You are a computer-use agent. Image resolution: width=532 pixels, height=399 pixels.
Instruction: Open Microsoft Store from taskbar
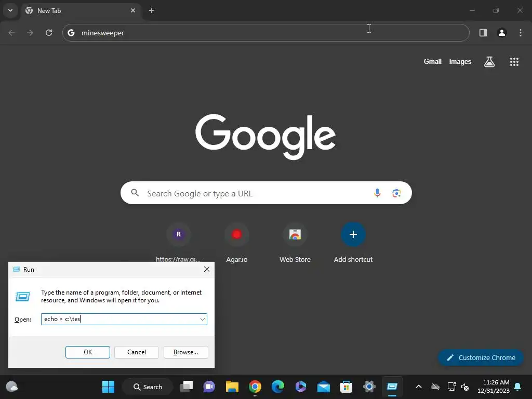coord(346,387)
